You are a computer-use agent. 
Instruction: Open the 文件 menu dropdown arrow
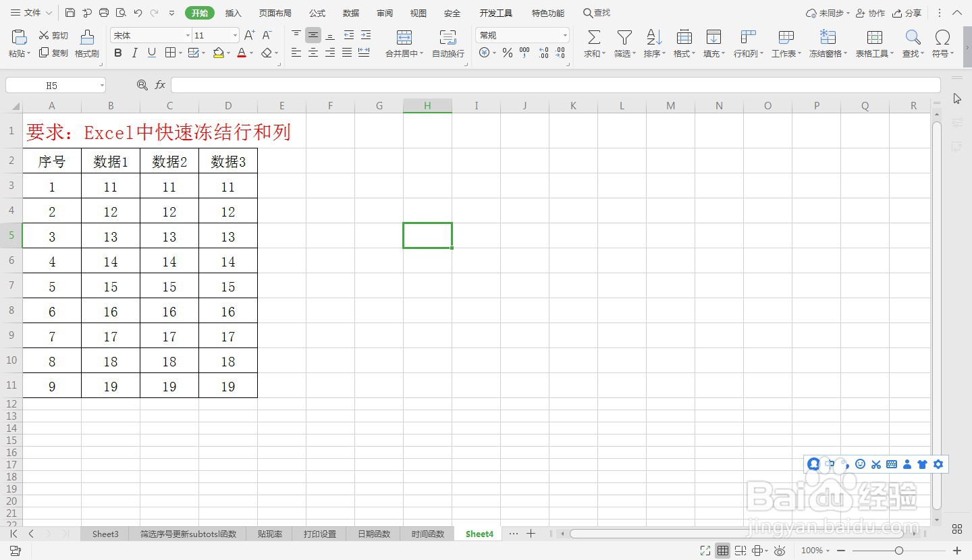(x=49, y=13)
